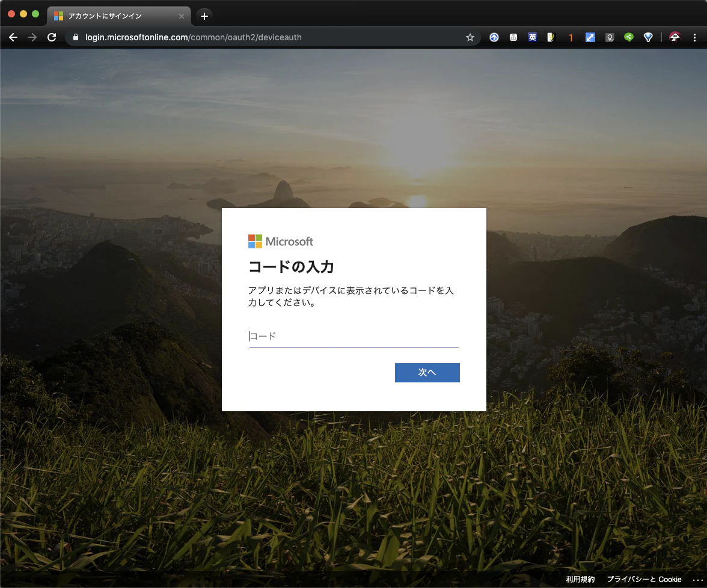Screen dimensions: 707x588
Task: Open the rightmost red mask profile icon
Action: click(x=675, y=37)
